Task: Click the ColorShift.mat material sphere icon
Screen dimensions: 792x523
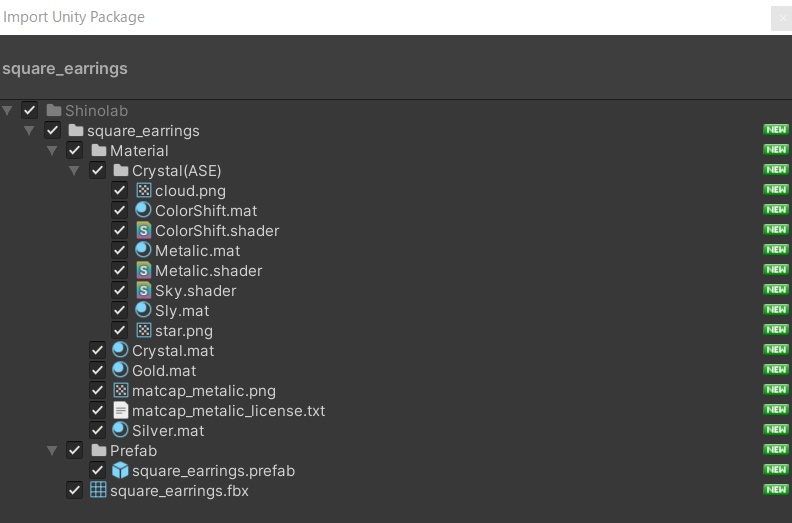Action: click(x=143, y=210)
